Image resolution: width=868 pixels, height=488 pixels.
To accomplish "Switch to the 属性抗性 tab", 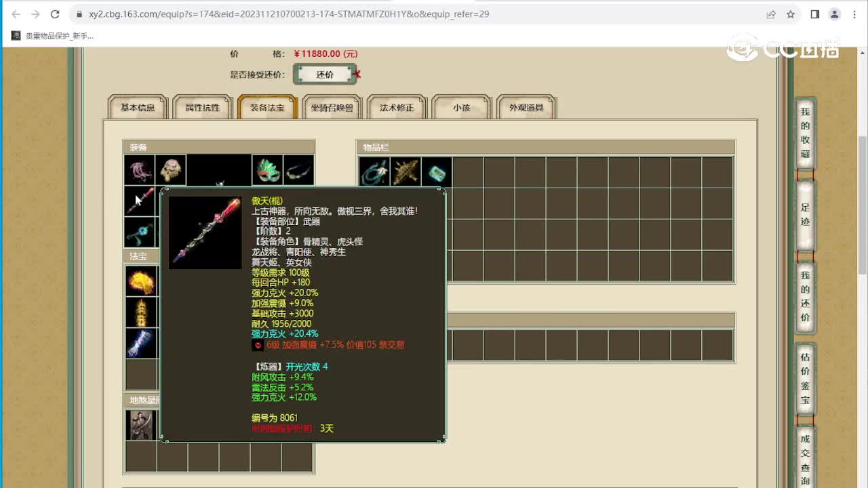I will point(203,107).
